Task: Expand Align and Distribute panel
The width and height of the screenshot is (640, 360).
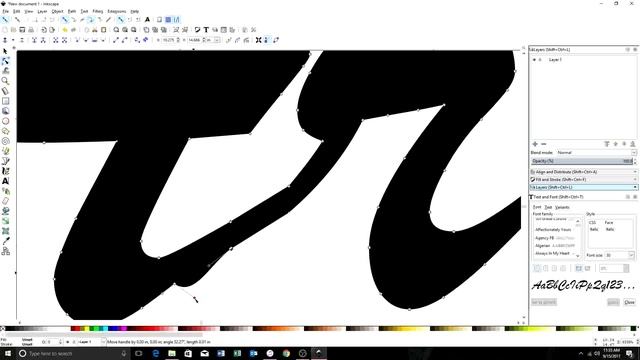Action: pos(583,172)
